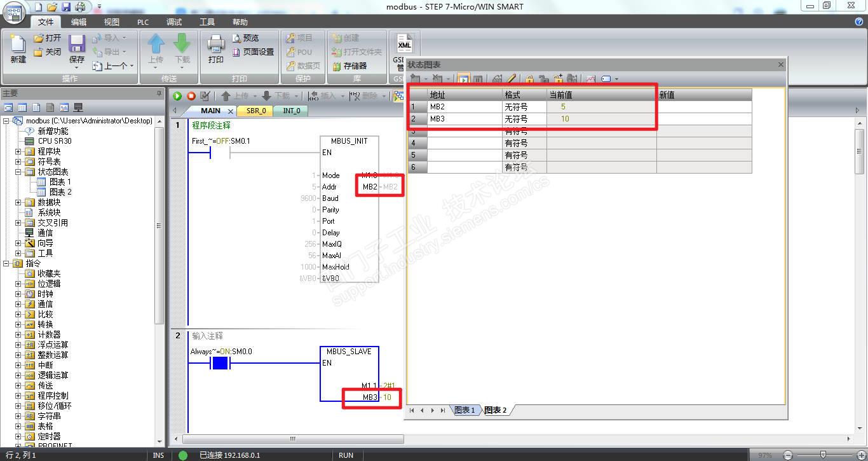Click the 保存 (Save) ribbon icon
This screenshot has width=868, height=461.
tap(77, 45)
